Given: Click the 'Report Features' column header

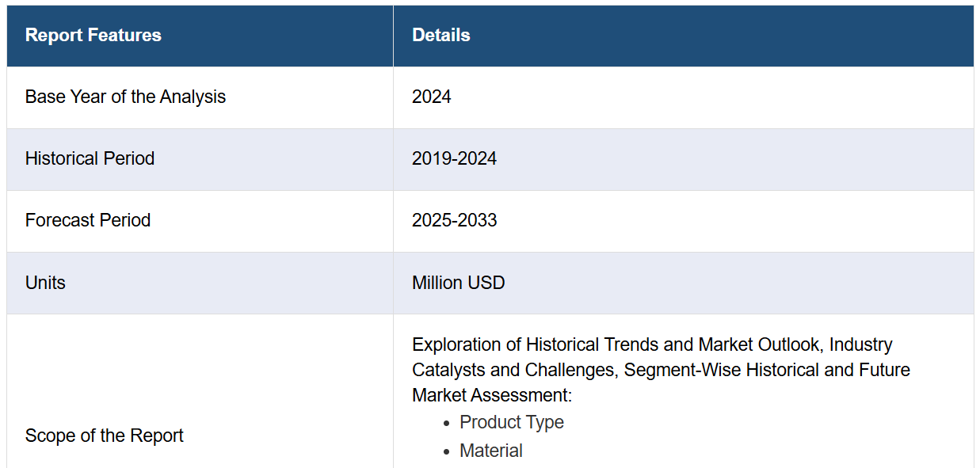Looking at the screenshot, I should coord(200,36).
